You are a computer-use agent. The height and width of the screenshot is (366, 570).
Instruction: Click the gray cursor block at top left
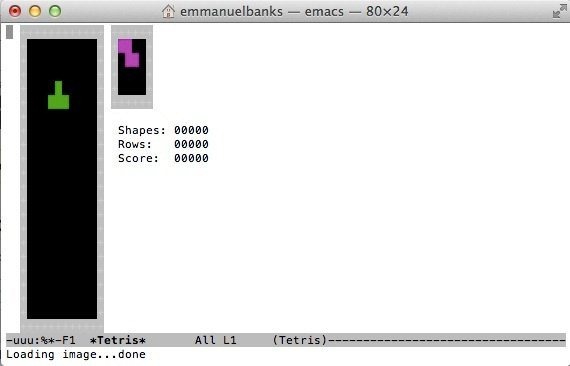(9, 32)
